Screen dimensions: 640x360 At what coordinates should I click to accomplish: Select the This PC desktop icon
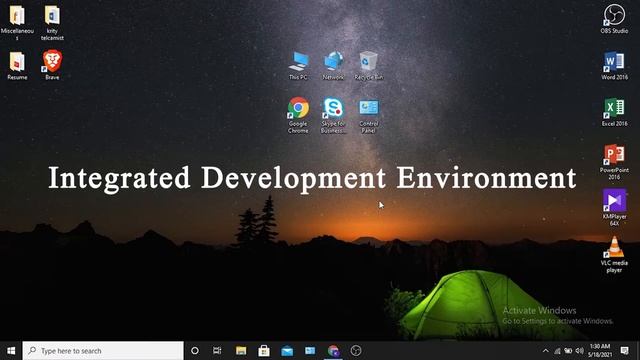(x=298, y=65)
